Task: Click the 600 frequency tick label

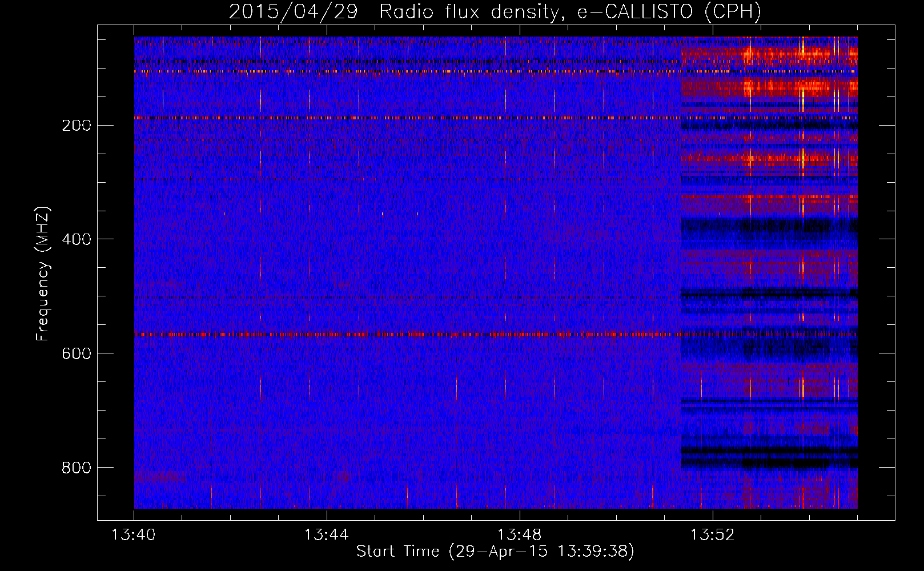Action: [77, 353]
